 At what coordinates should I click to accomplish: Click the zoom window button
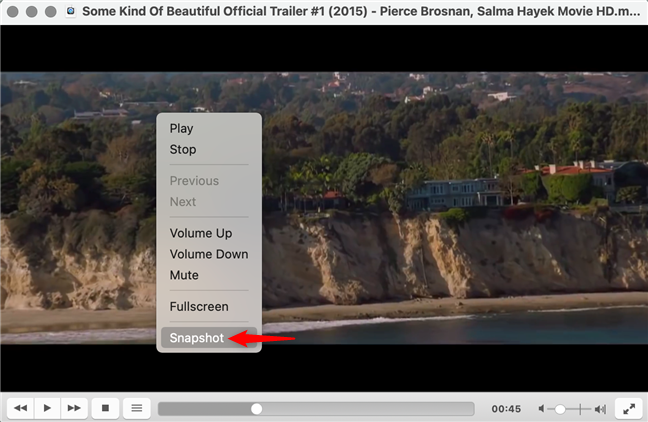coord(51,12)
